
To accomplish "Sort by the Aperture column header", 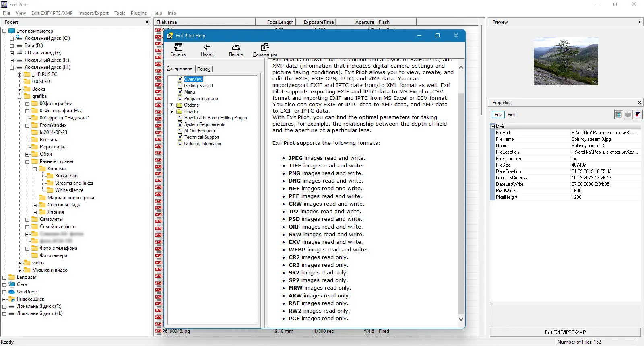I will (356, 22).
